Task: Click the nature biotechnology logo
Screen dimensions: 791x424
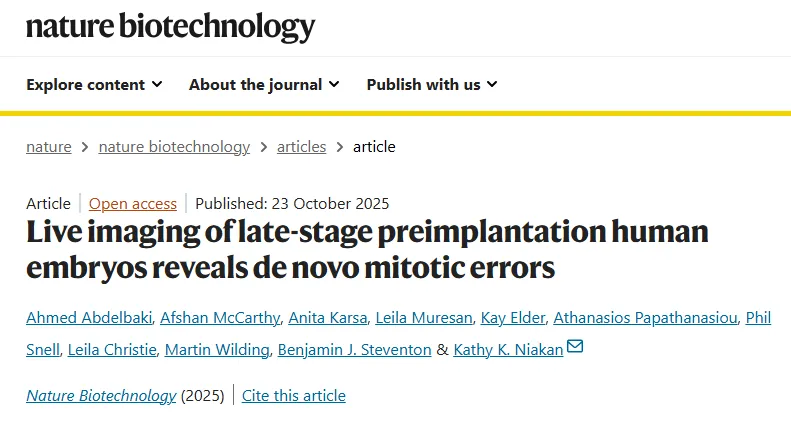Action: (170, 27)
